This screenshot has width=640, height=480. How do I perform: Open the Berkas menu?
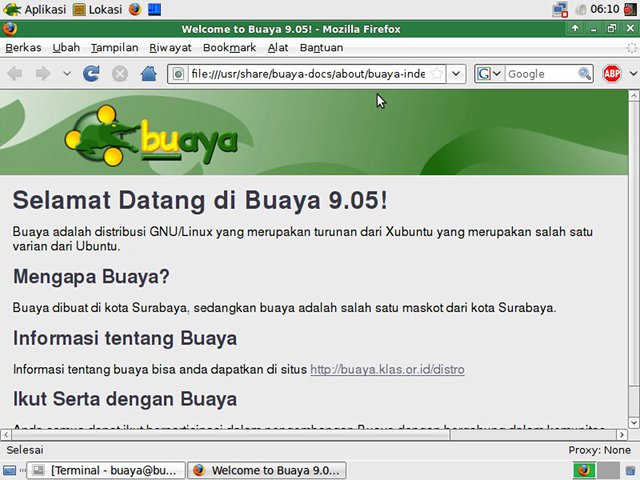click(x=23, y=48)
